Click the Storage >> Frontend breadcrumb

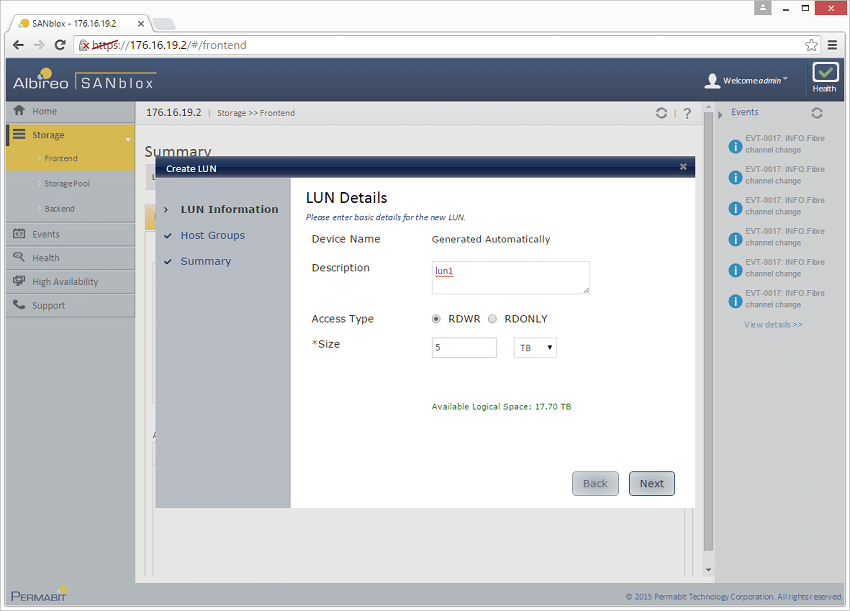(256, 113)
